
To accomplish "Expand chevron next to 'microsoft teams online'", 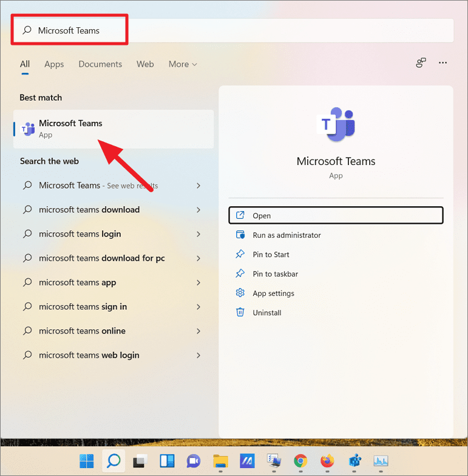I will [198, 331].
